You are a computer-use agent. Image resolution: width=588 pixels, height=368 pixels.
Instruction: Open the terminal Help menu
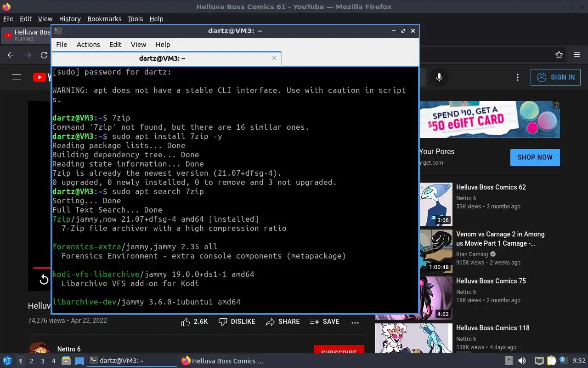(x=163, y=45)
